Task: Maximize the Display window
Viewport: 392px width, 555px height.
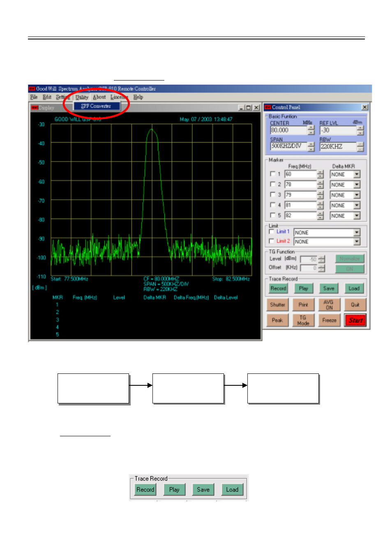Action: [x=249, y=108]
